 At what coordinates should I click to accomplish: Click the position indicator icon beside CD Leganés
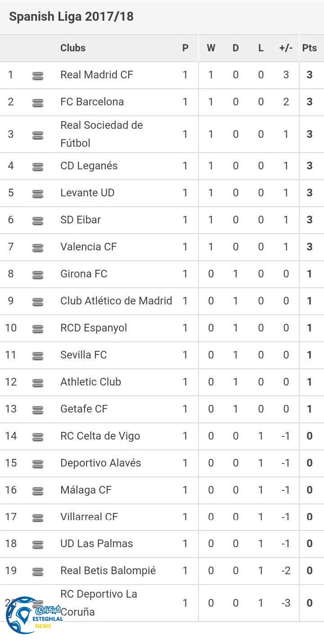pyautogui.click(x=38, y=167)
